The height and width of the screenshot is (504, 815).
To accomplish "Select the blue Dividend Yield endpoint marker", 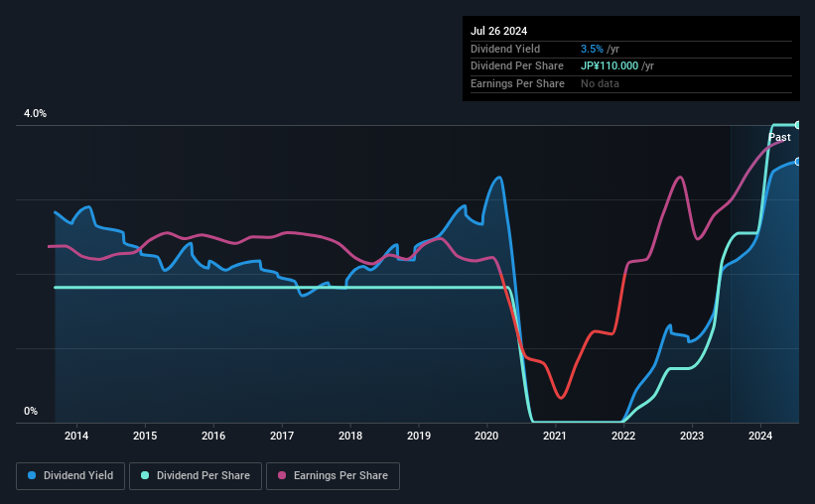I will [798, 162].
